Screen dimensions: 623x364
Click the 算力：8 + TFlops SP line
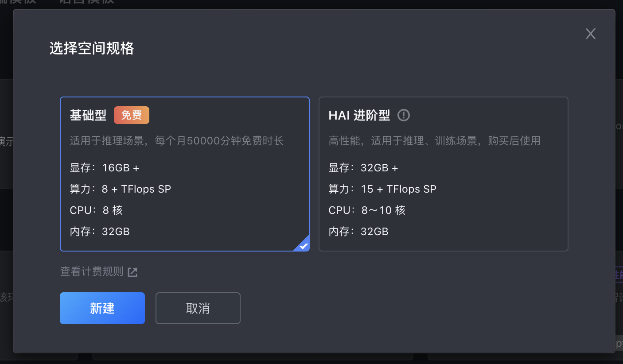121,189
